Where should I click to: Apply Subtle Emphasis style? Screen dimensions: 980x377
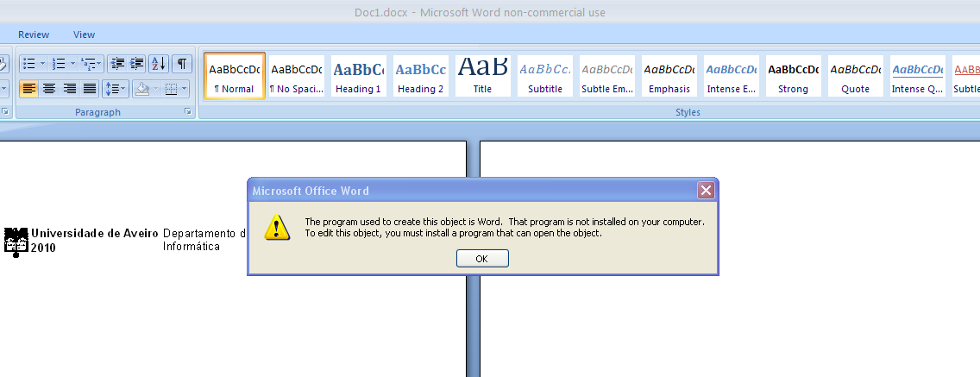[607, 76]
